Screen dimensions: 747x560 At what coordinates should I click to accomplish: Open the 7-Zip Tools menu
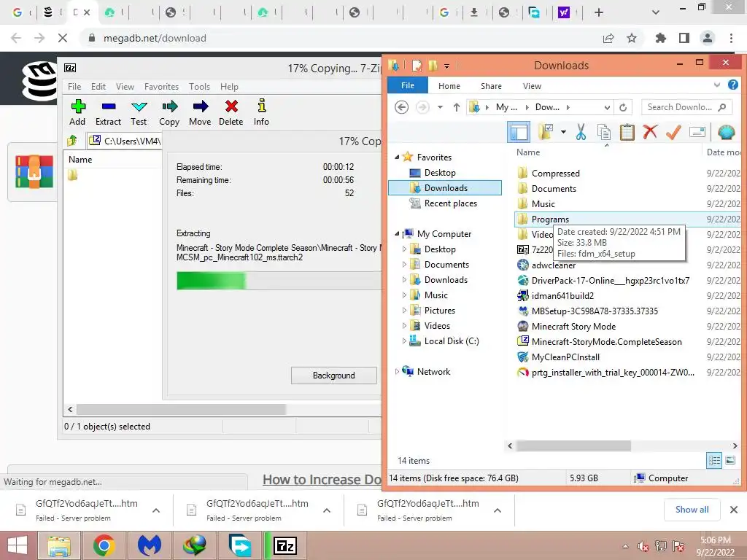coord(199,87)
